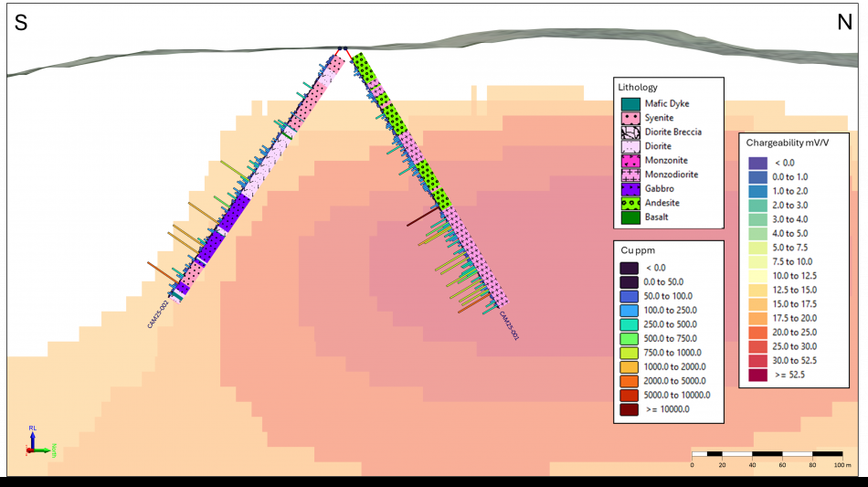This screenshot has height=487, width=868.
Task: Select the Monzonite legend pattern icon
Action: click(629, 161)
